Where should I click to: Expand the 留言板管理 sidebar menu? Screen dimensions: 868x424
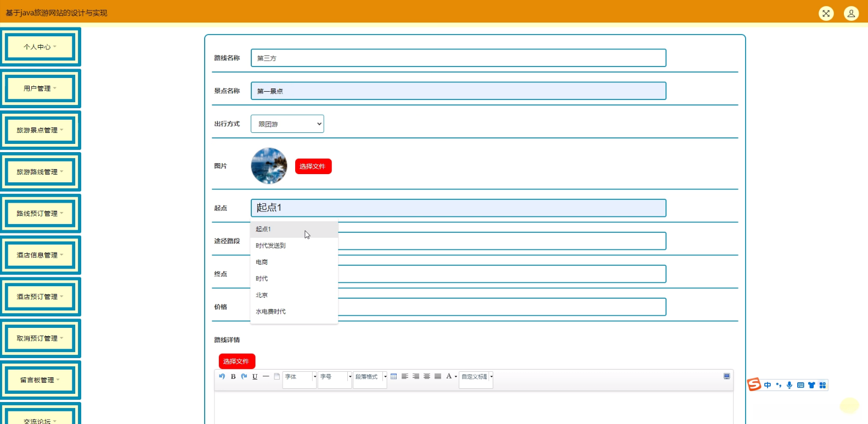click(41, 380)
